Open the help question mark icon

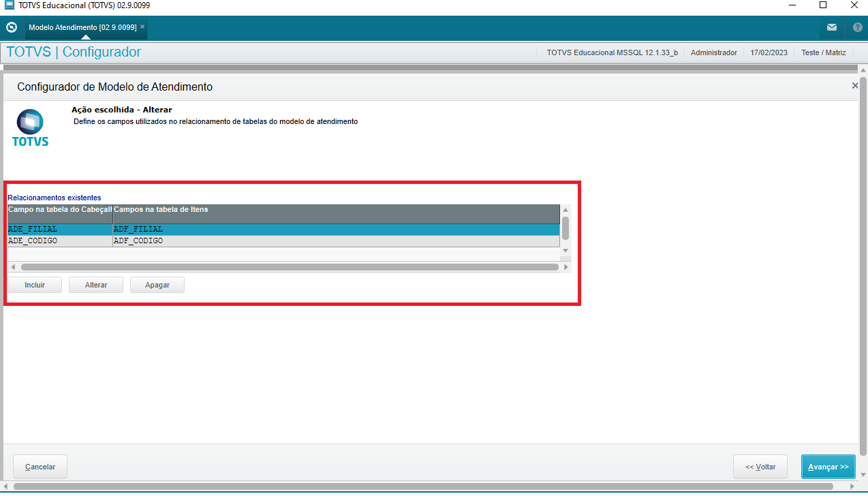(858, 28)
